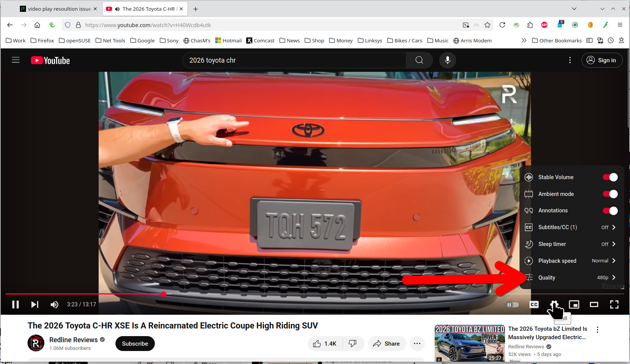
Task: Close the player settings gear menu
Action: [554, 304]
